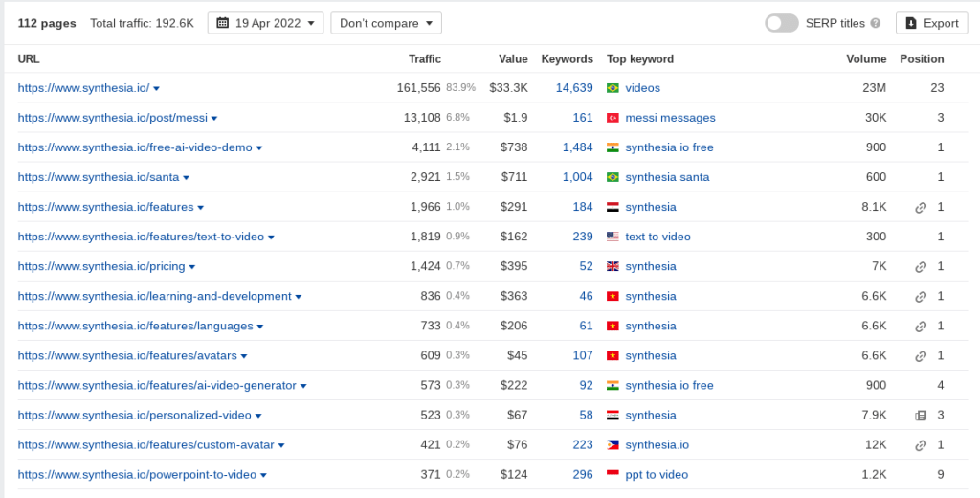Click the ppt to video keyword
The image size is (980, 498).
pos(657,475)
